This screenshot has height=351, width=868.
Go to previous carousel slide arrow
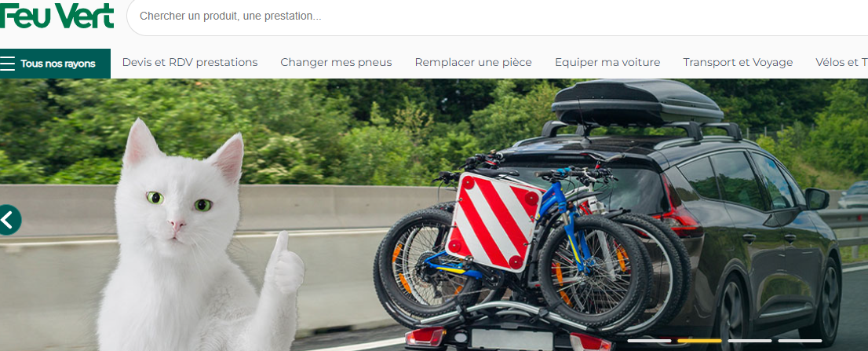(9, 220)
